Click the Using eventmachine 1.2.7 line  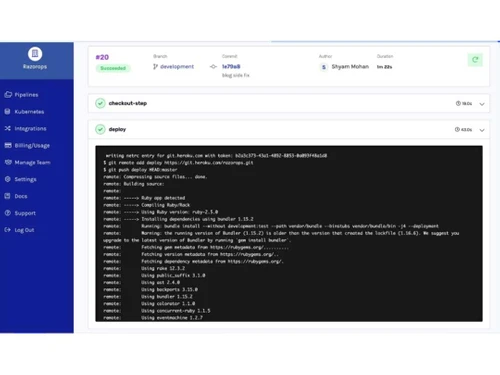point(153,318)
